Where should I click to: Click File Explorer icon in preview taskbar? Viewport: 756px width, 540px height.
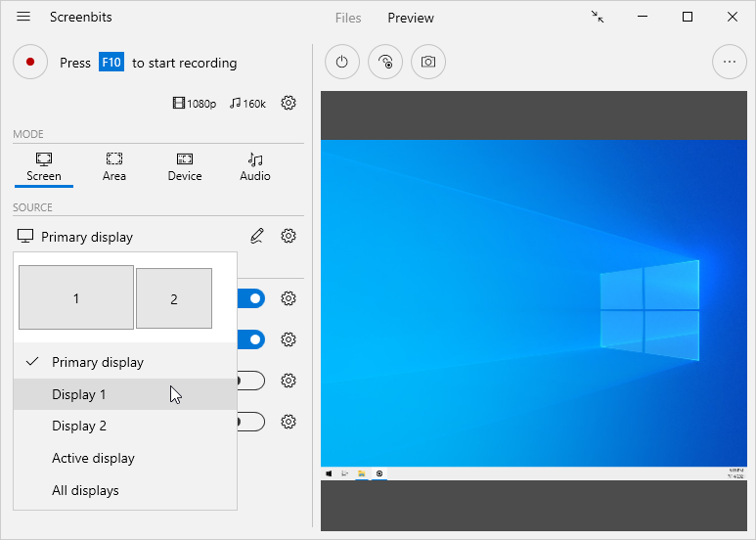coord(361,473)
